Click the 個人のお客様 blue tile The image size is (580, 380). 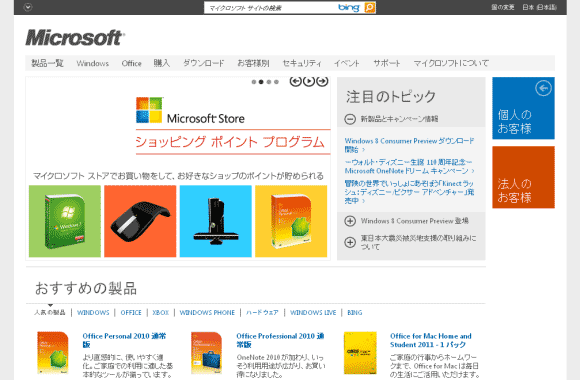point(523,108)
